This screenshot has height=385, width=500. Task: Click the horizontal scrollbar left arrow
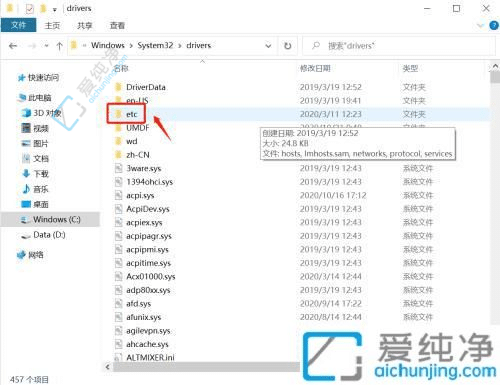pyautogui.click(x=107, y=367)
